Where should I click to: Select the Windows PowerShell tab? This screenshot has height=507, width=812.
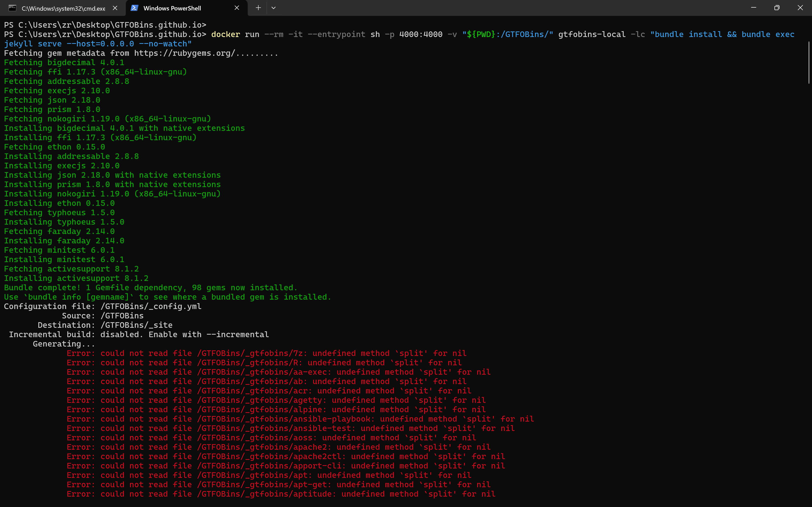(x=172, y=8)
